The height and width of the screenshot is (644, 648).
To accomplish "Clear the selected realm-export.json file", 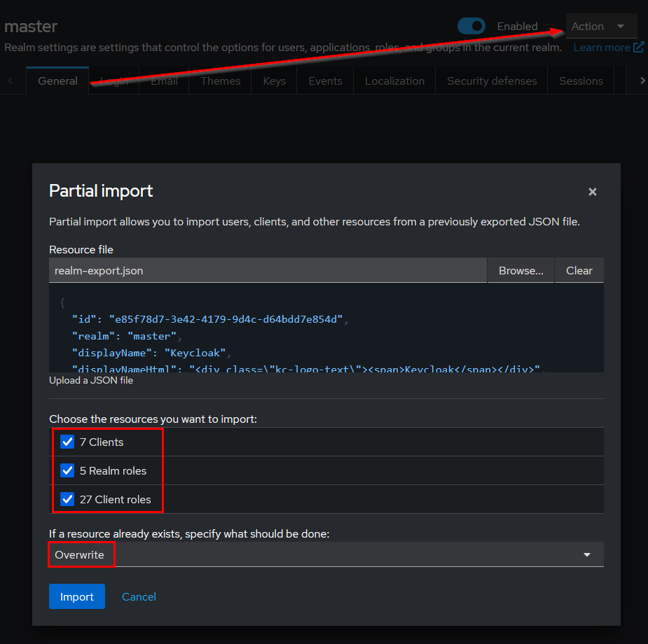I will [x=579, y=270].
